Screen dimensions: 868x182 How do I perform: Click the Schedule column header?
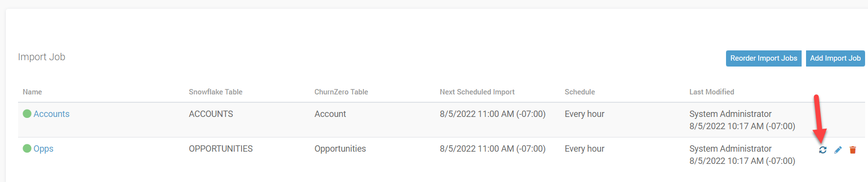coord(580,92)
